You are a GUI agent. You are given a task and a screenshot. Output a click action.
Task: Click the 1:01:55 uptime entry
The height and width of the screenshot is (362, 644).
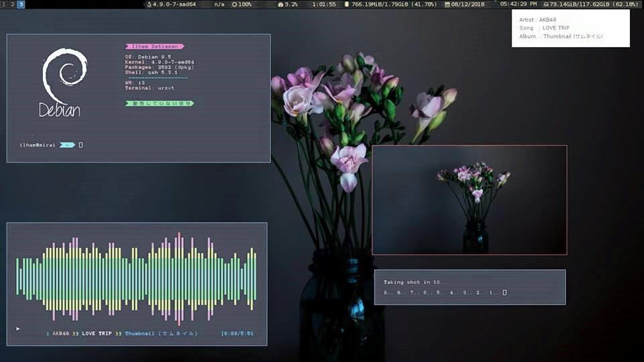tap(324, 4)
